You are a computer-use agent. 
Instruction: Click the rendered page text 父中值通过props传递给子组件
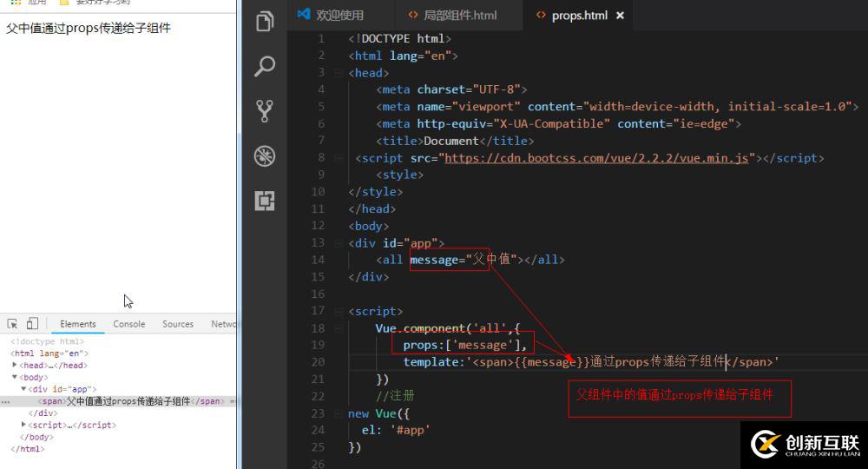pyautogui.click(x=88, y=29)
